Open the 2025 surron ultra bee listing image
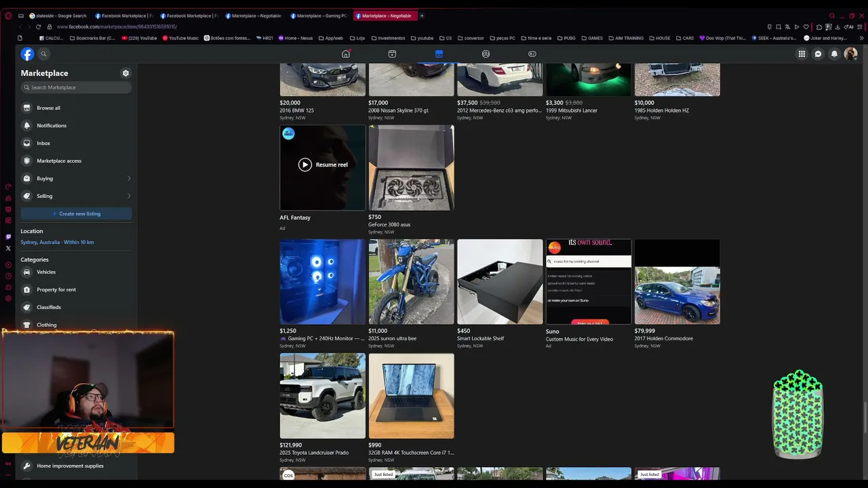The height and width of the screenshot is (488, 868). click(411, 281)
